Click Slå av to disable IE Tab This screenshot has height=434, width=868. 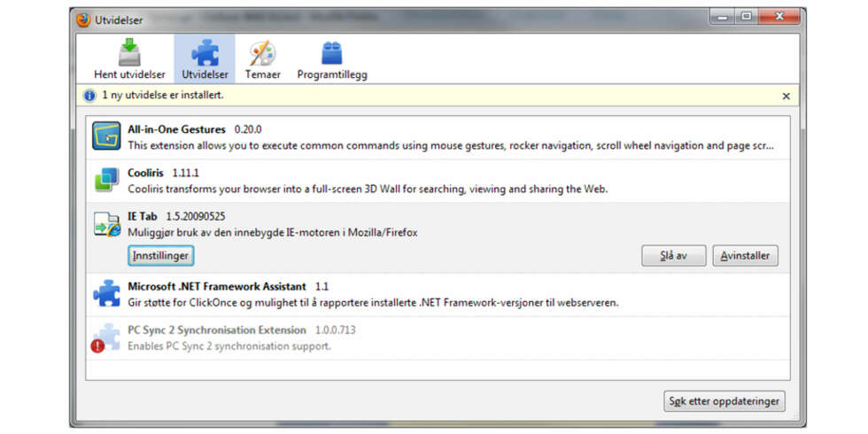674,256
